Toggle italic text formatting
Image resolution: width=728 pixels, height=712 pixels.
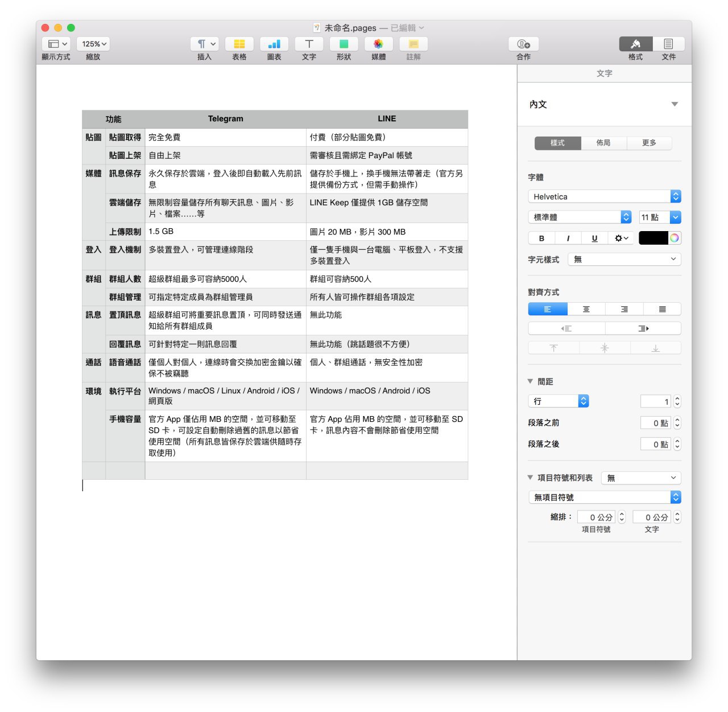568,238
